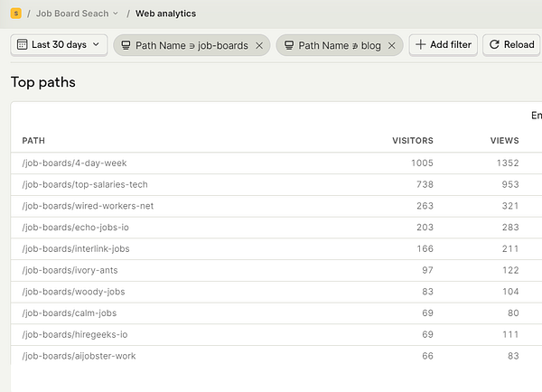Screen dimensions: 542x392
Task: Open the /job-boards/4-day-week path
Action: click(x=74, y=163)
